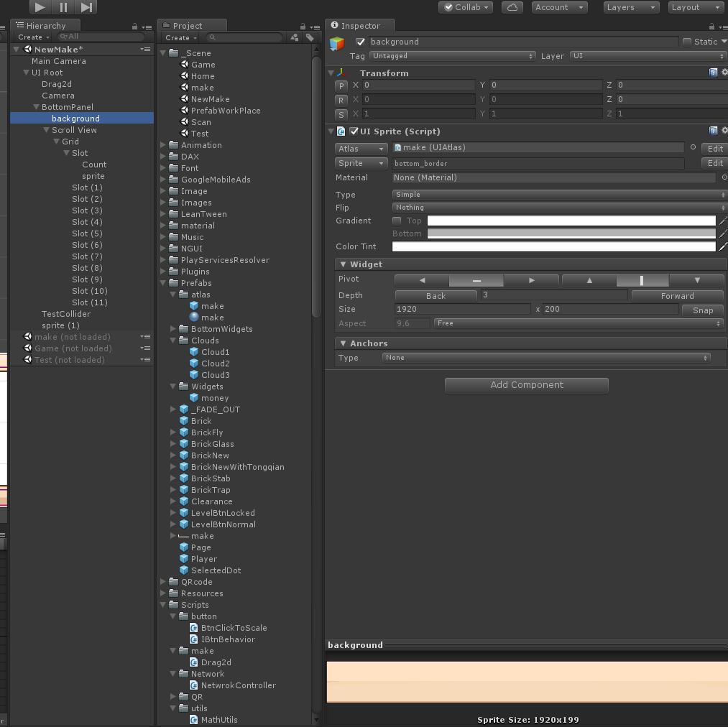Set pivot to right alignment arrow
The image size is (728, 727).
click(x=531, y=280)
